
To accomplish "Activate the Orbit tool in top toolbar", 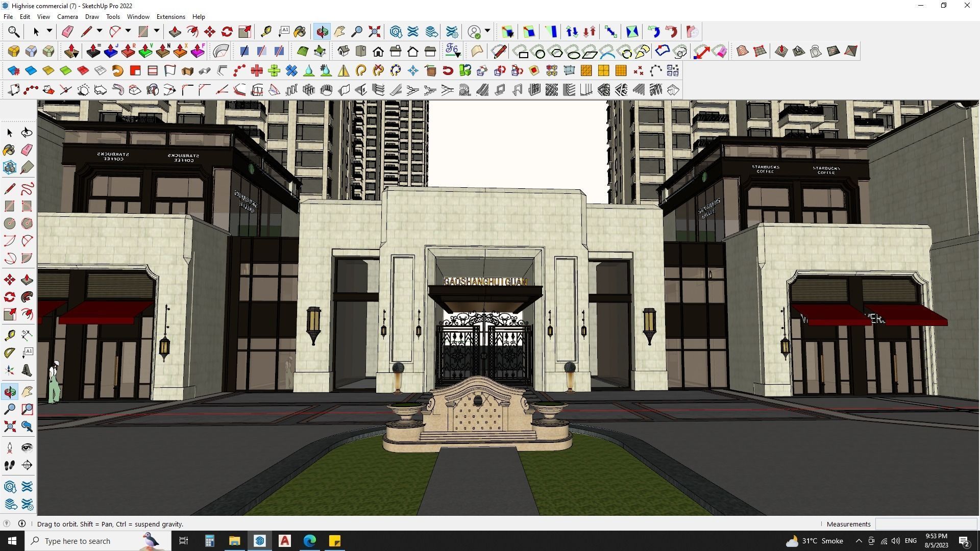I will (x=322, y=32).
